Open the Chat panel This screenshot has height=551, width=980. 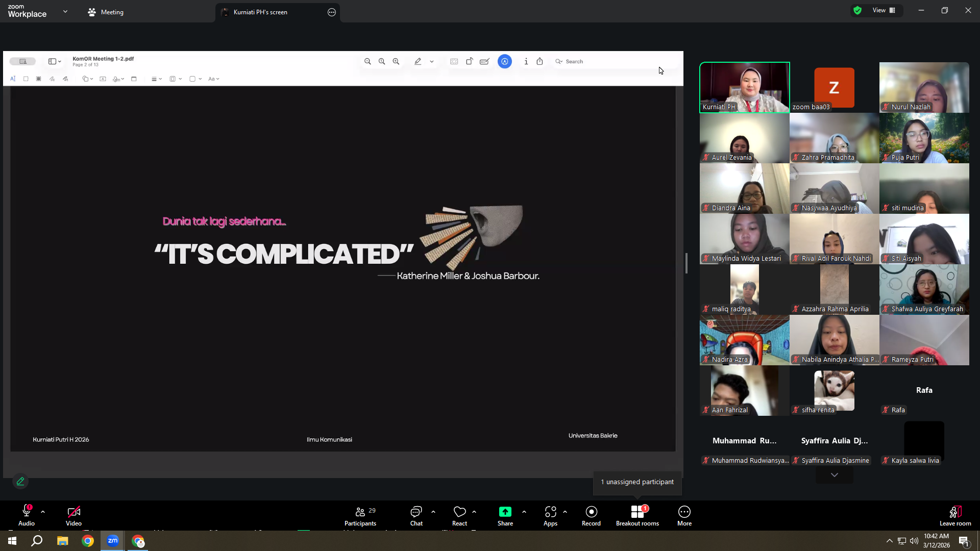pos(416,515)
